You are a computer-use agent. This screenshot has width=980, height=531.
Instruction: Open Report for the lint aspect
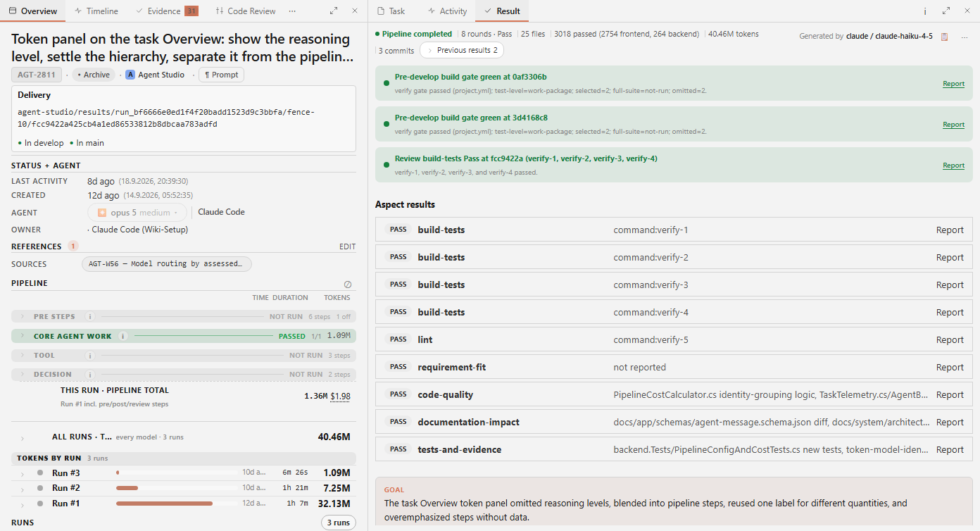950,340
